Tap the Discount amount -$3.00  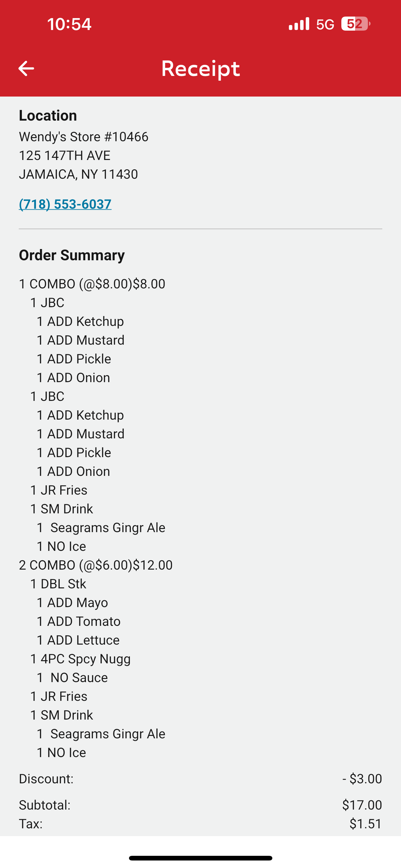pyautogui.click(x=362, y=779)
